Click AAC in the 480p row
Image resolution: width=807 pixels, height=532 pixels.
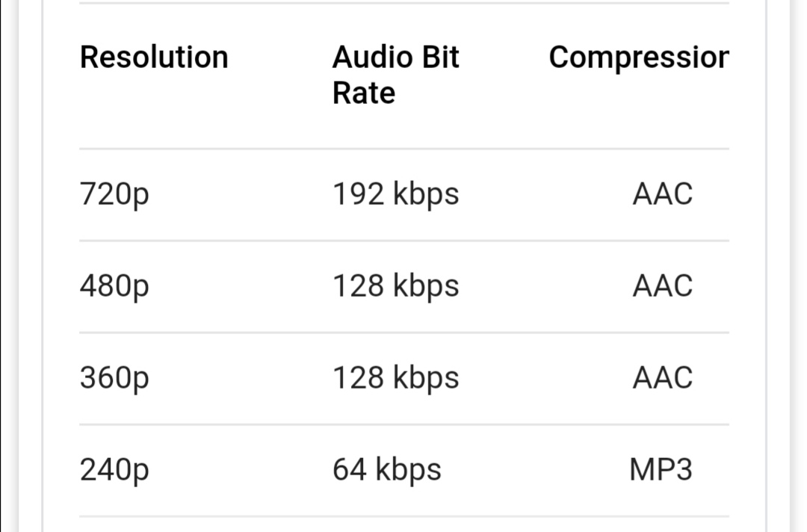[662, 286]
